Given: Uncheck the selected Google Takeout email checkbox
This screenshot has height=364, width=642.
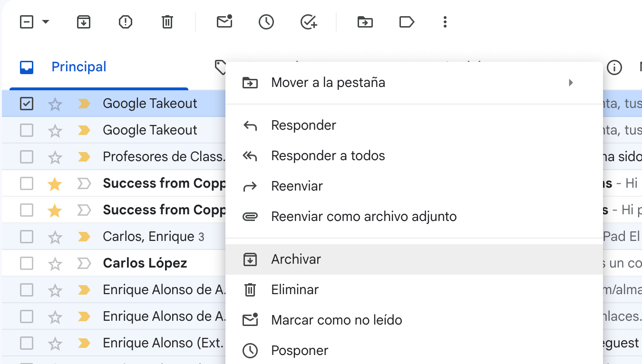Looking at the screenshot, I should click(27, 104).
